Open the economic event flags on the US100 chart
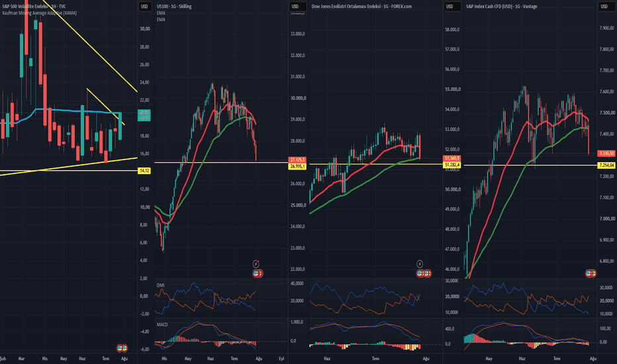Viewport: 617px width, 364px height. point(258,273)
